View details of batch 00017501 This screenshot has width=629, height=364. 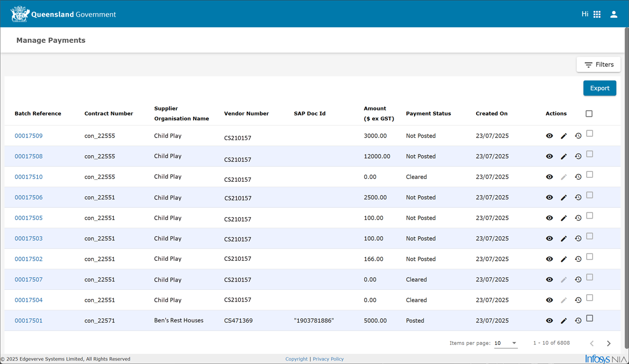(x=549, y=321)
